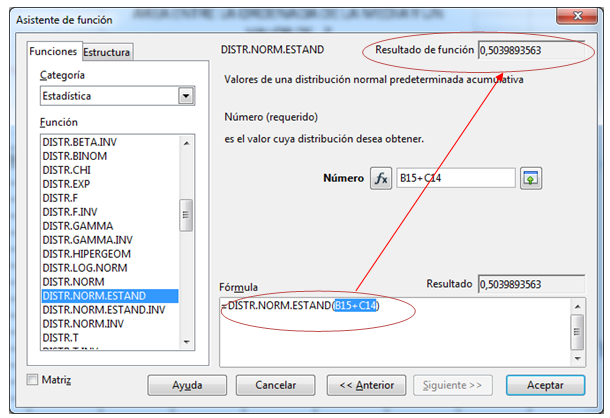Open the Categoría dropdown
This screenshot has height=418, width=610.
(x=185, y=96)
